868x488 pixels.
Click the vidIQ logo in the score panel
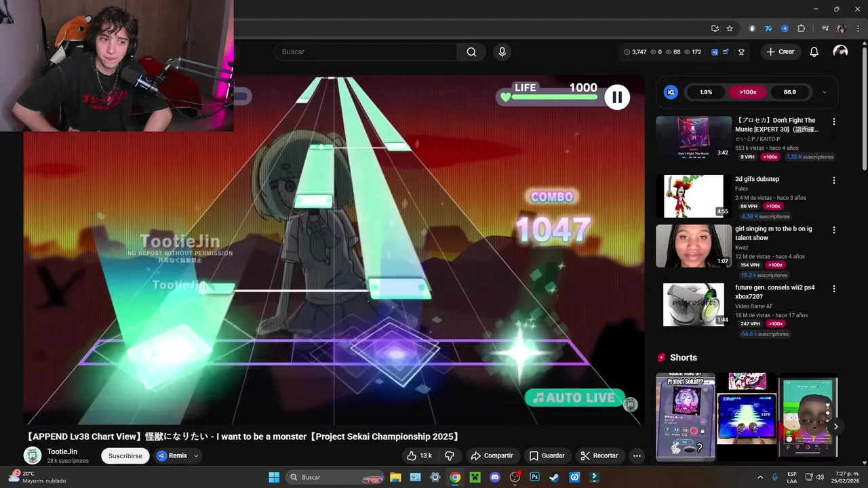coord(671,92)
